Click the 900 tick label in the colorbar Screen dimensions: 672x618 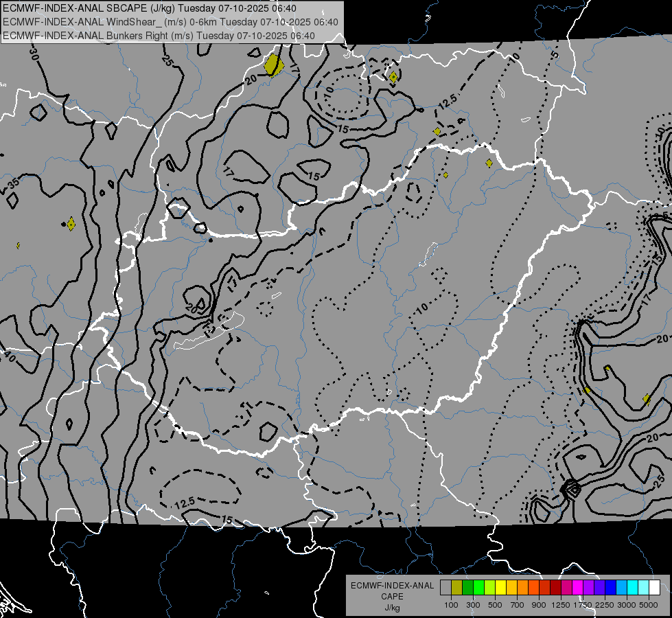point(539,605)
